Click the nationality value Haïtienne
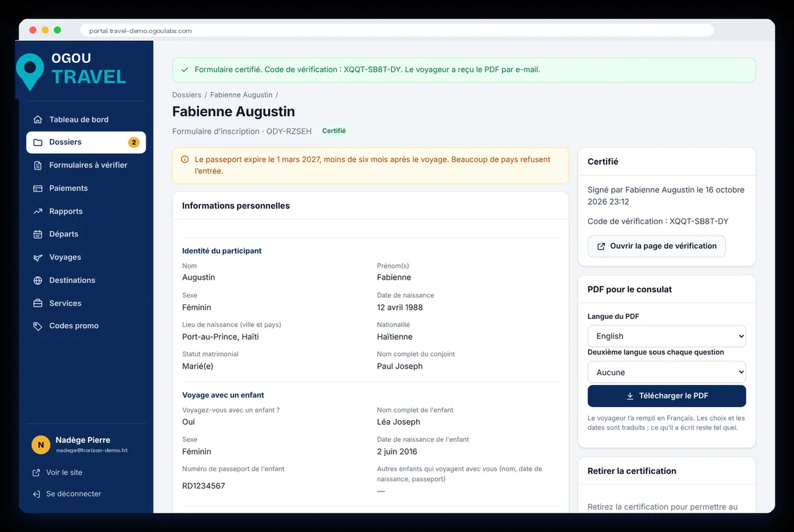The height and width of the screenshot is (532, 794). (395, 337)
